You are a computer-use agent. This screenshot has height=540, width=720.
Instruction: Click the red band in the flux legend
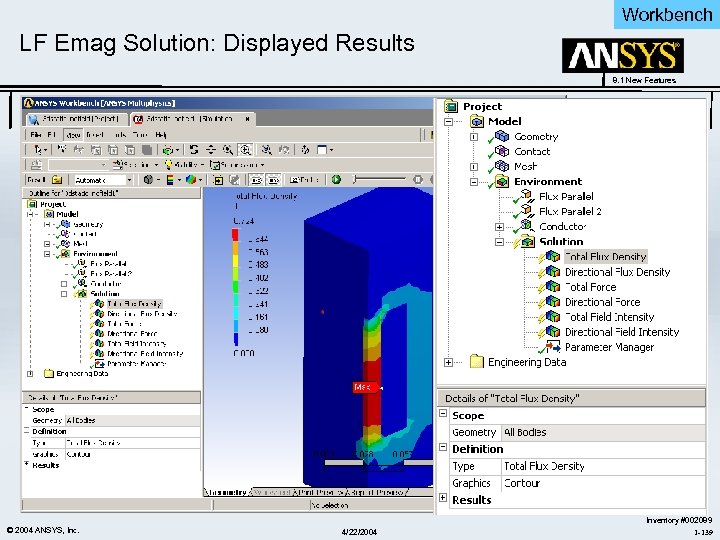pos(235,235)
